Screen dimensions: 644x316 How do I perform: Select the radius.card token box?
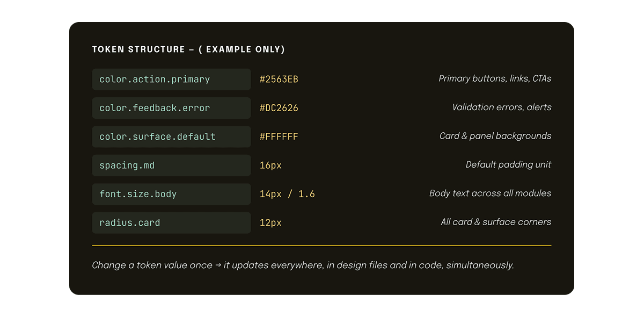coord(171,223)
